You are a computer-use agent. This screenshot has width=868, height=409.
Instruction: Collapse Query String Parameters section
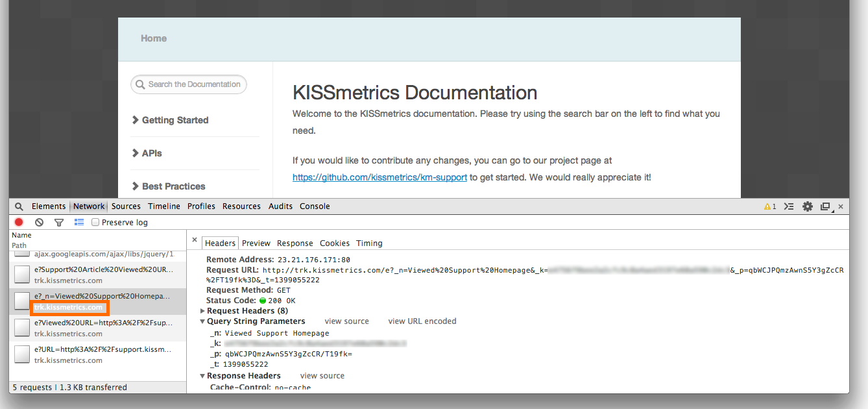click(202, 321)
